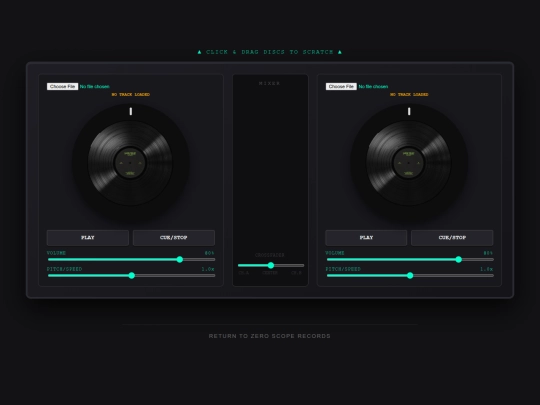Image resolution: width=540 pixels, height=405 pixels.
Task: Click right deck 'NO TRACK LOADED' status
Action: [x=409, y=94]
